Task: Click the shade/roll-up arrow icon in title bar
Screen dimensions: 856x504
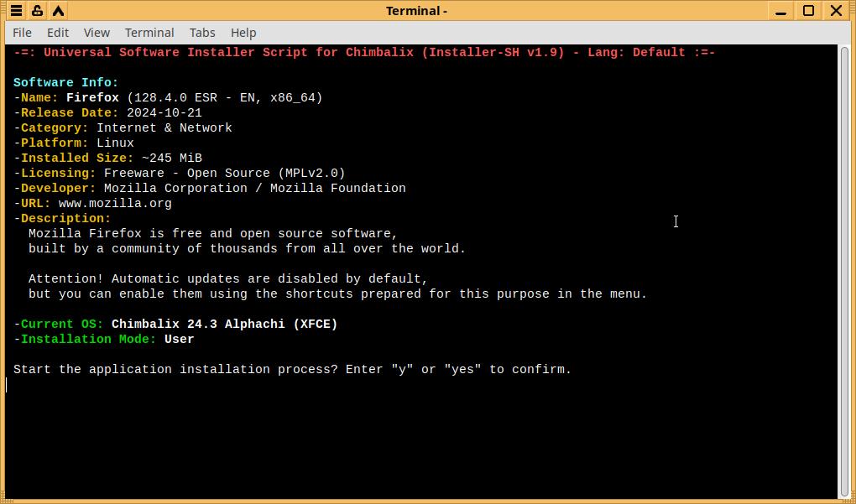Action: 59,10
